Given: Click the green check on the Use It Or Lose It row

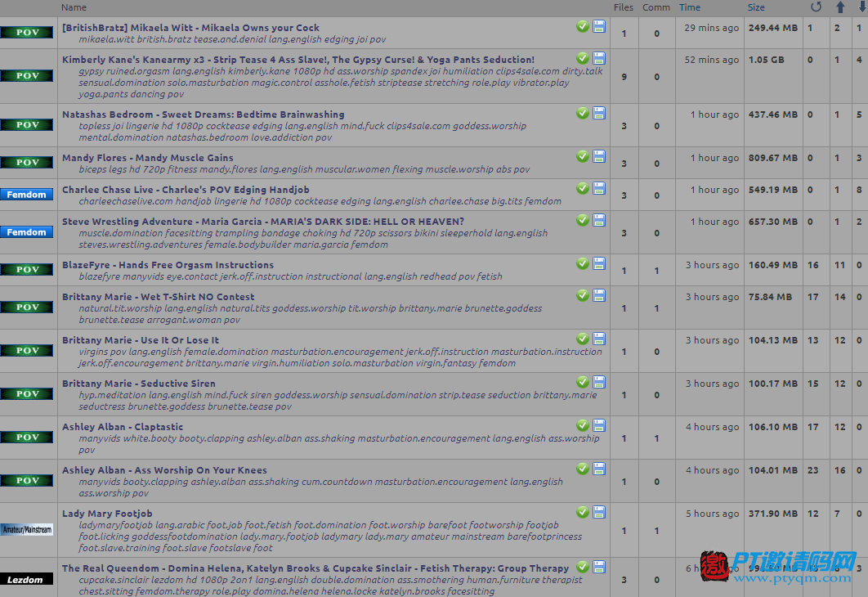Looking at the screenshot, I should pyautogui.click(x=583, y=339).
